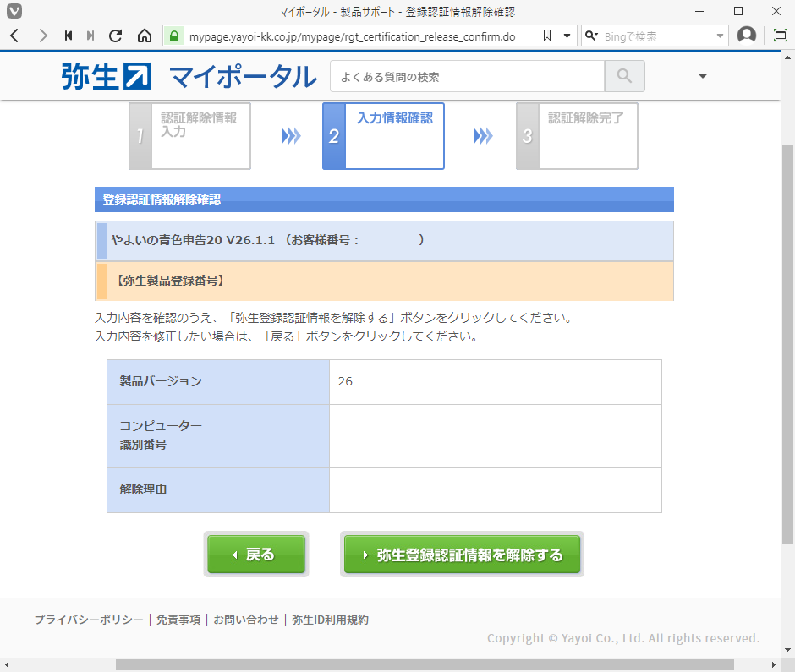The height and width of the screenshot is (672, 795).
Task: Open address bar history dropdown
Action: (567, 36)
